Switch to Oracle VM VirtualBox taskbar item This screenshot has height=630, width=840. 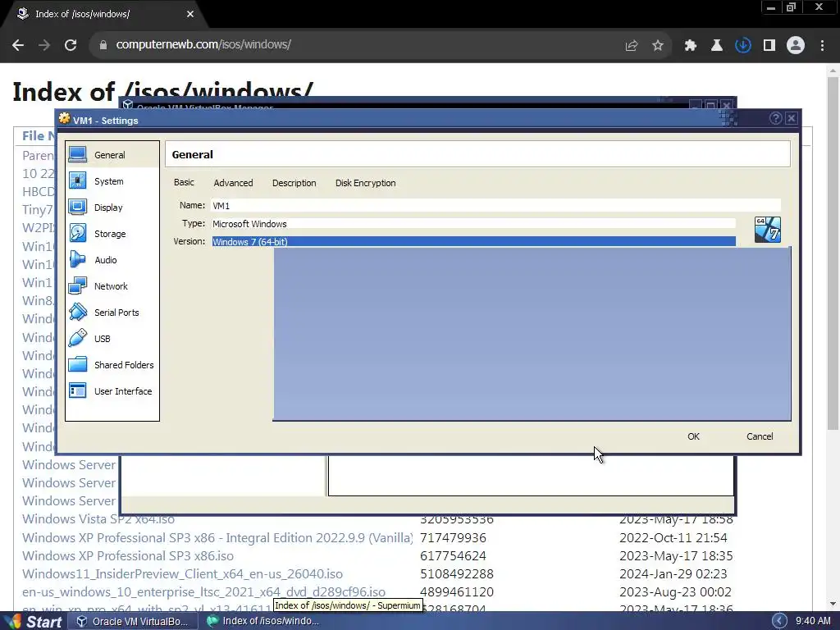132,622
